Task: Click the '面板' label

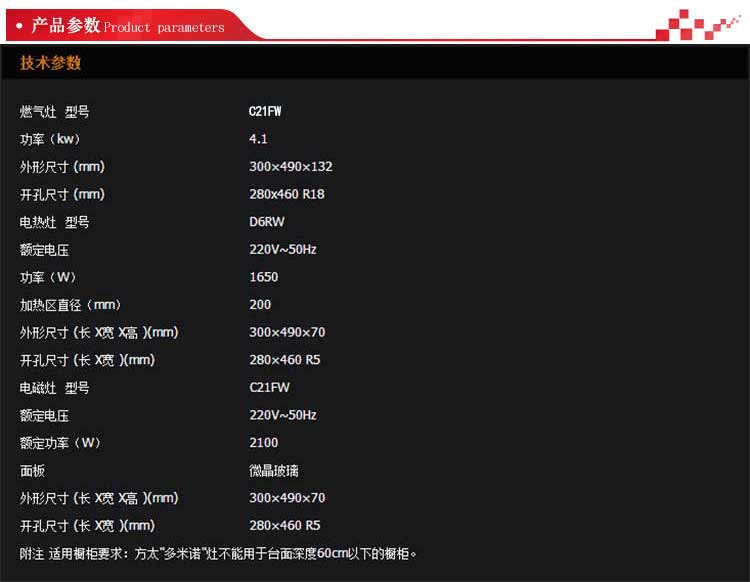Action: (32, 471)
